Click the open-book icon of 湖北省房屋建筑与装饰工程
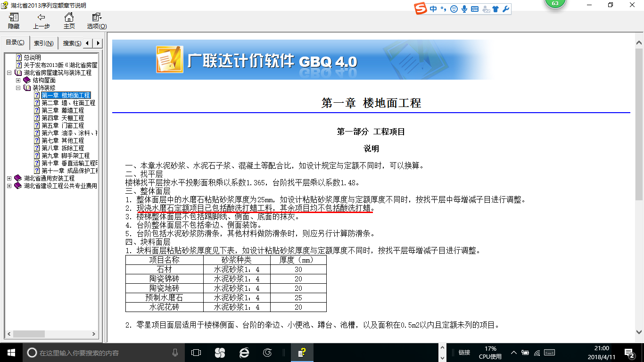Image resolution: width=644 pixels, height=362 pixels. pos(18,73)
